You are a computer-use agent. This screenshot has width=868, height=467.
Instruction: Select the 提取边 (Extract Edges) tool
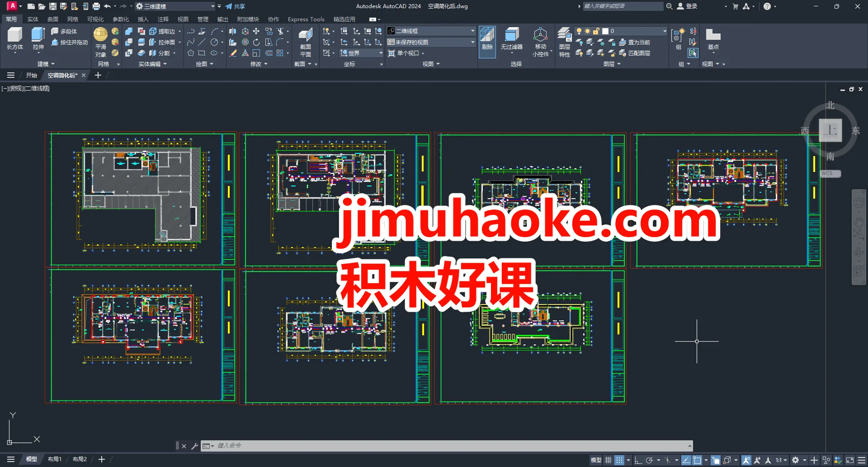coord(167,31)
